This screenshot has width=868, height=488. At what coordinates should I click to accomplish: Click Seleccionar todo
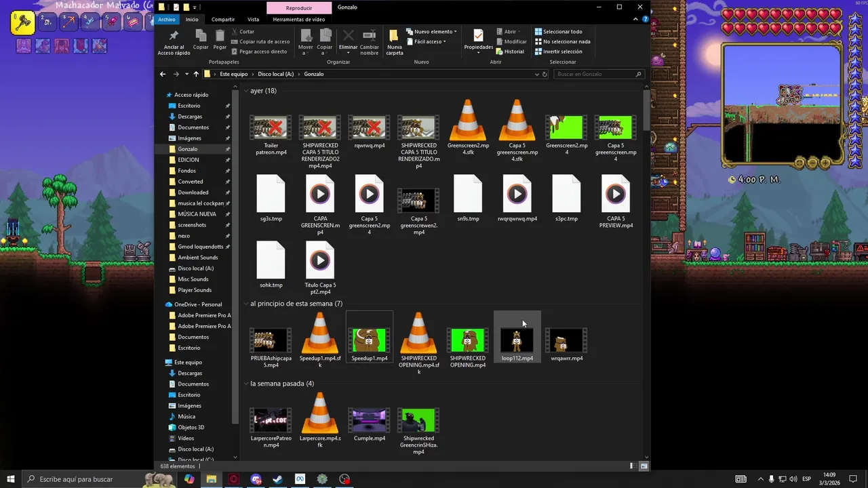coord(558,32)
